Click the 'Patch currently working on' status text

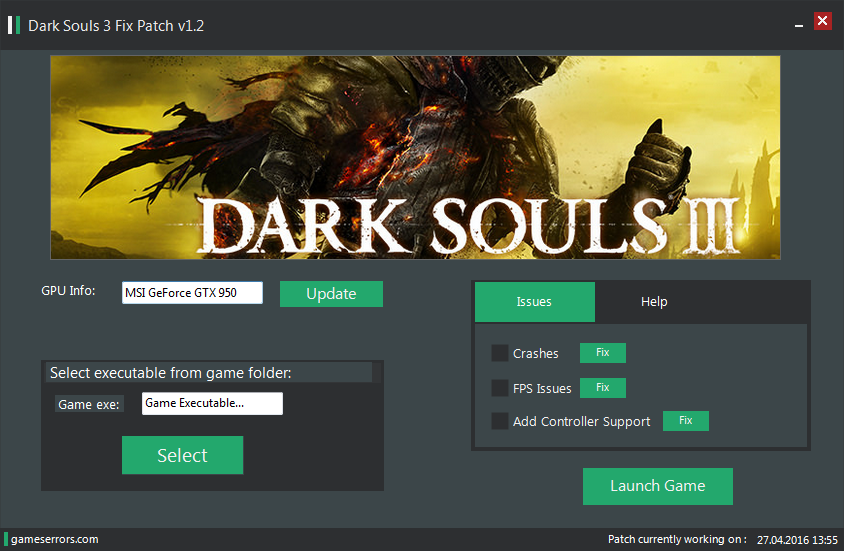(x=677, y=539)
